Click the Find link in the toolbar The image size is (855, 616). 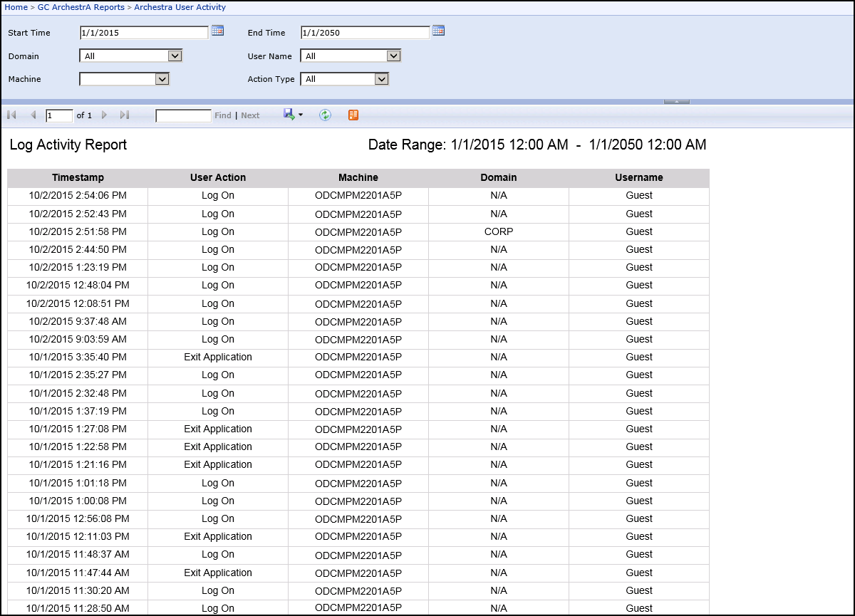(222, 115)
